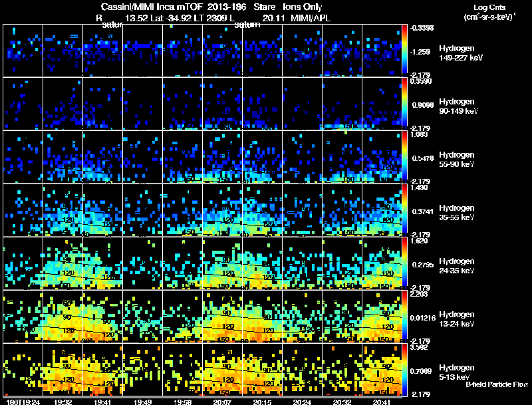This screenshot has height=405, width=532.
Task: Click the color bar for Hydrogen 90-149 keV
Action: click(406, 104)
